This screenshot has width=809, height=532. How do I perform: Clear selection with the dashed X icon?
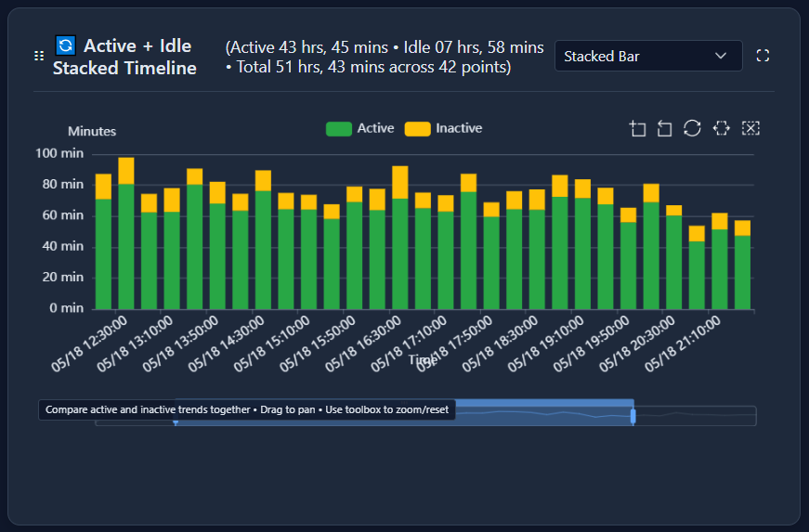(750, 128)
